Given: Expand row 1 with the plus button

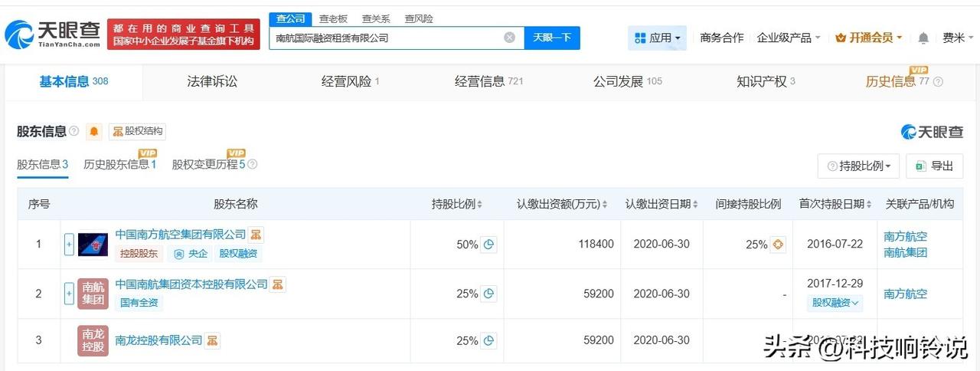Looking at the screenshot, I should point(69,245).
